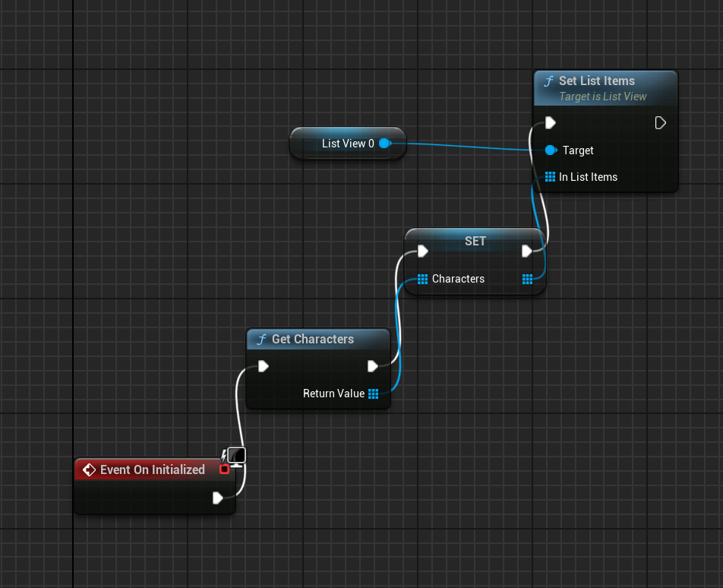This screenshot has height=588, width=723.
Task: Click the Set List Items exec input pin
Action: click(x=551, y=123)
